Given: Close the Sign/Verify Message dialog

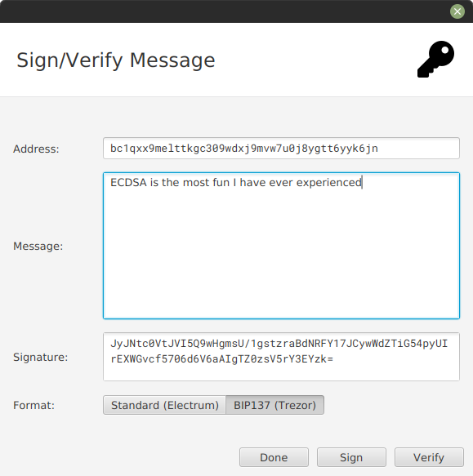Looking at the screenshot, I should click(x=457, y=11).
